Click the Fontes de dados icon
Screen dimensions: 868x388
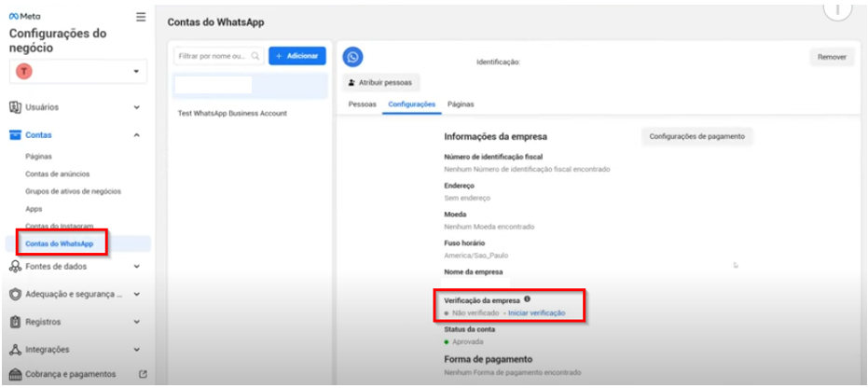click(x=16, y=266)
